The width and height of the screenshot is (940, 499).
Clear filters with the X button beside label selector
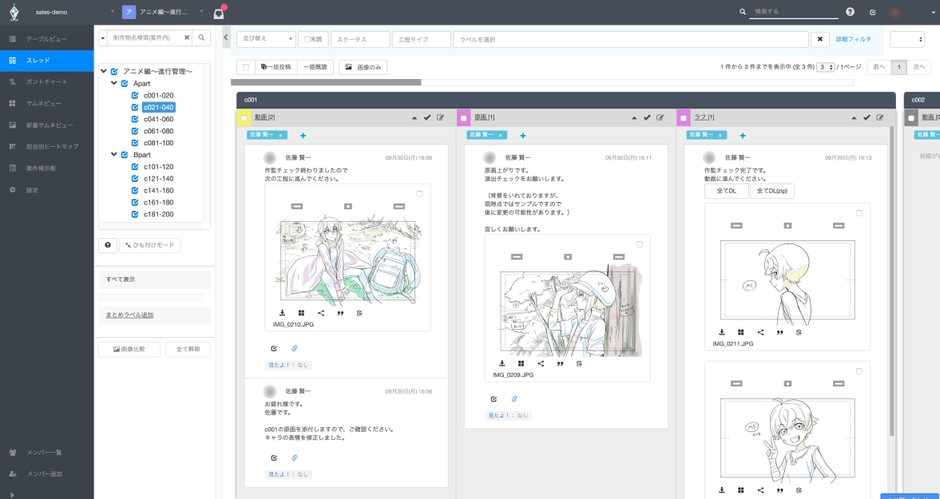click(820, 40)
